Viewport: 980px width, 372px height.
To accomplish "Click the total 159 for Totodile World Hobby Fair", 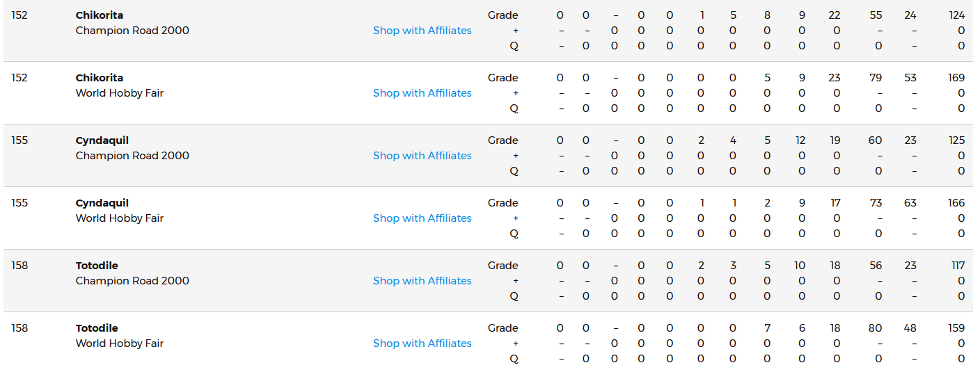I will pos(956,328).
